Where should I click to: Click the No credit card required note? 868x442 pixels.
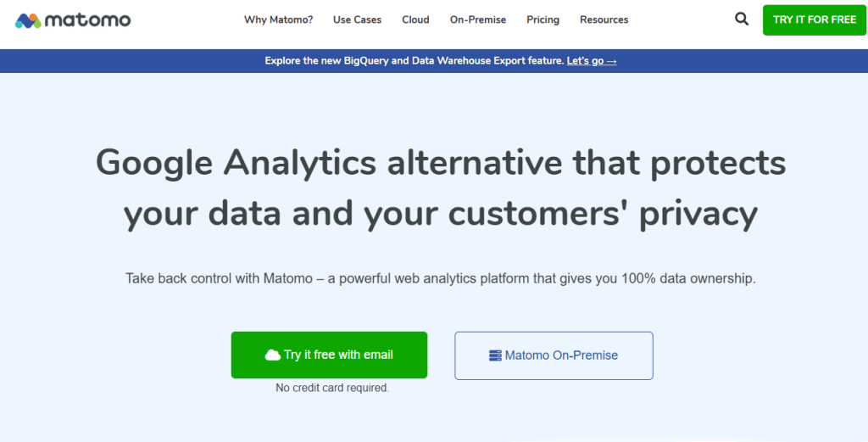332,388
